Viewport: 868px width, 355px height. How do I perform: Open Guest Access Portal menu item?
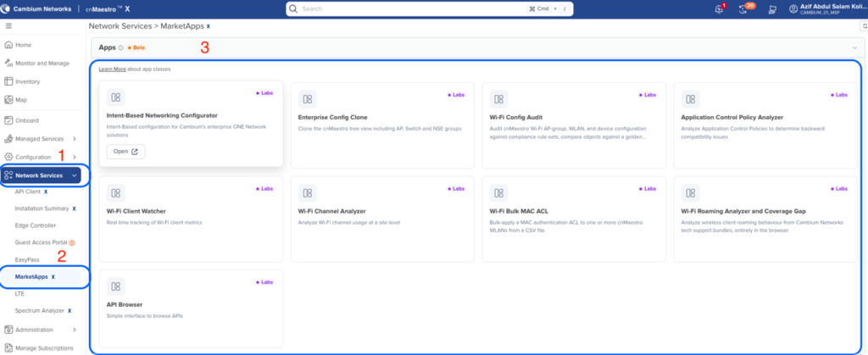(x=41, y=242)
